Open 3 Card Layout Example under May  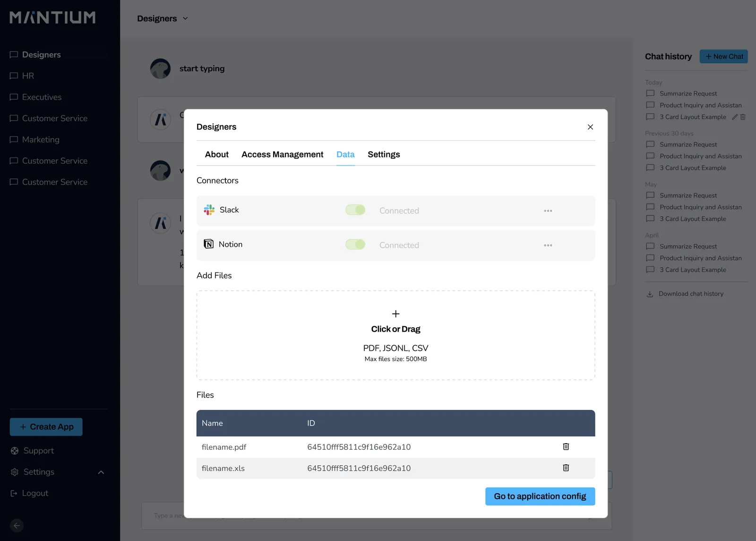point(693,219)
